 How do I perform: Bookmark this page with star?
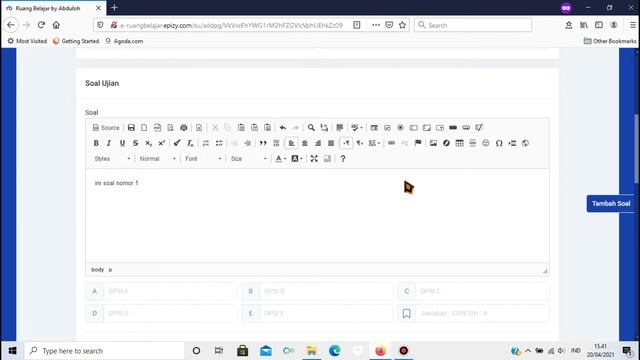pyautogui.click(x=402, y=25)
